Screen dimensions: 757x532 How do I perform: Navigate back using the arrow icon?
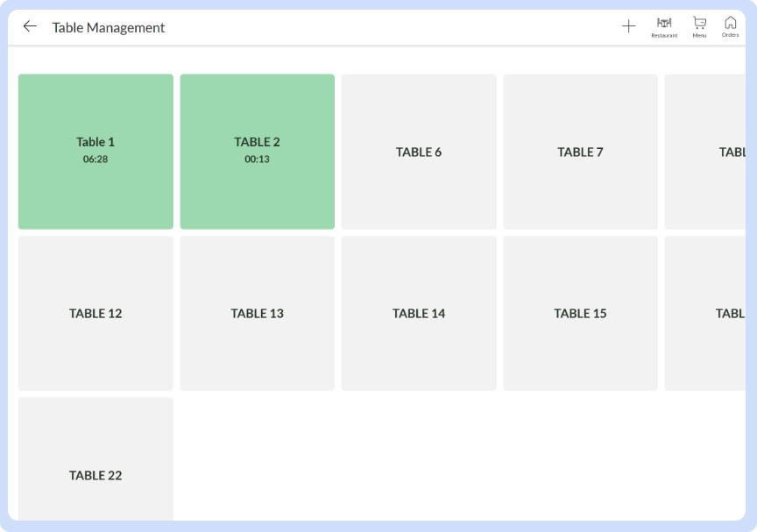[x=30, y=26]
